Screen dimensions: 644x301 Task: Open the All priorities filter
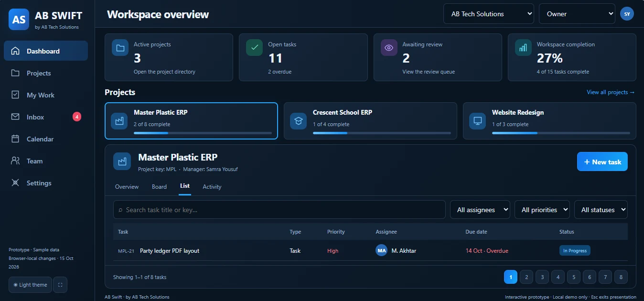pyautogui.click(x=542, y=210)
